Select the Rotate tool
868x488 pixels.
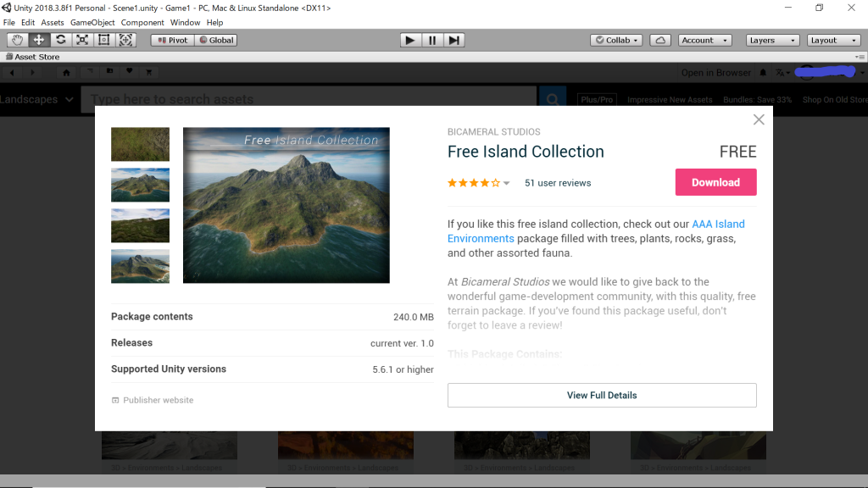[60, 40]
